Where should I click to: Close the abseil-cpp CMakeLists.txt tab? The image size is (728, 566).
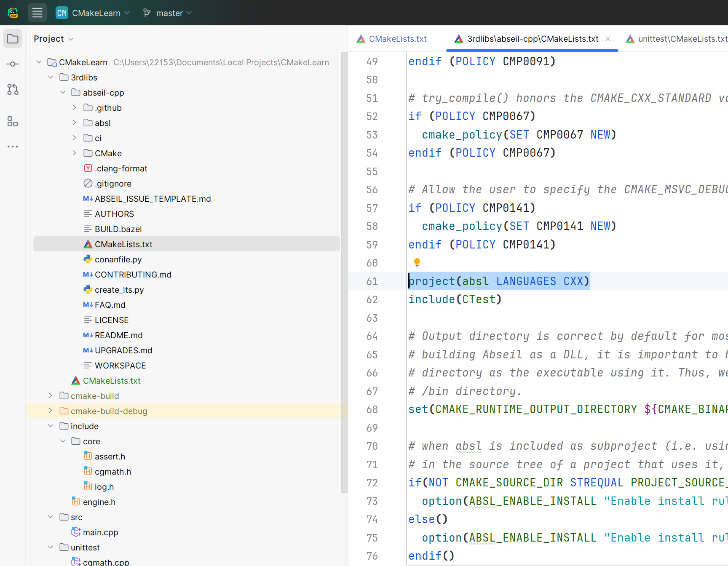point(608,39)
